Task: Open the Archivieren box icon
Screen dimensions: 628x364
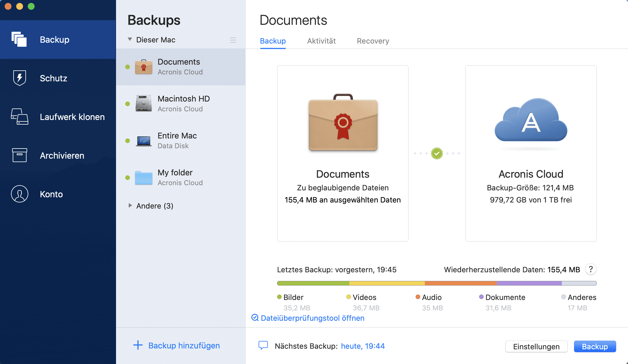Action: coord(20,155)
